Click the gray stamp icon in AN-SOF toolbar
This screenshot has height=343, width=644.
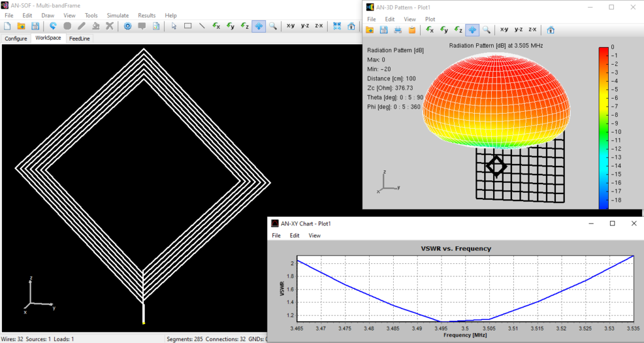96,26
